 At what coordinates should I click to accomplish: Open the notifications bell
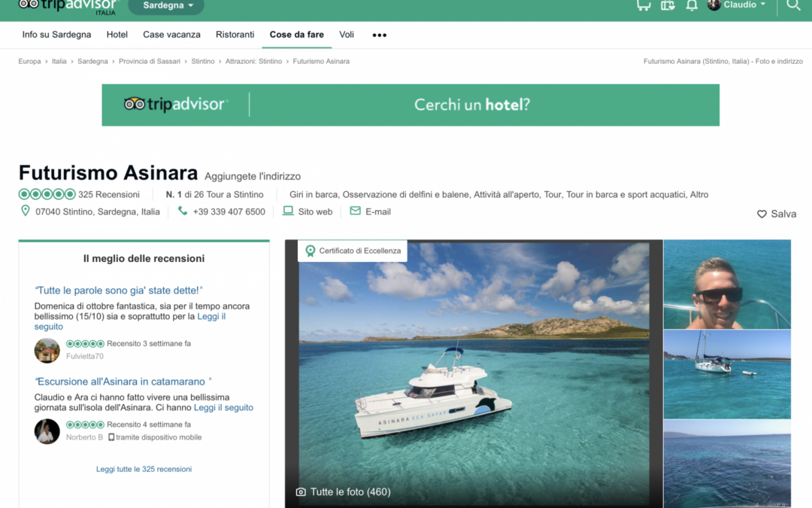[692, 5]
